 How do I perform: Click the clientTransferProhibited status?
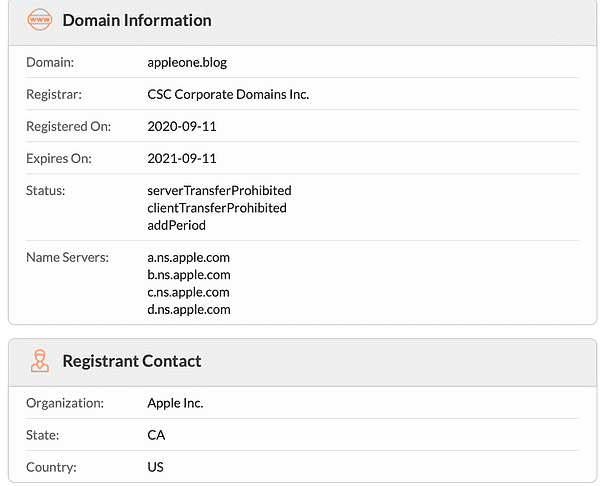pos(217,208)
